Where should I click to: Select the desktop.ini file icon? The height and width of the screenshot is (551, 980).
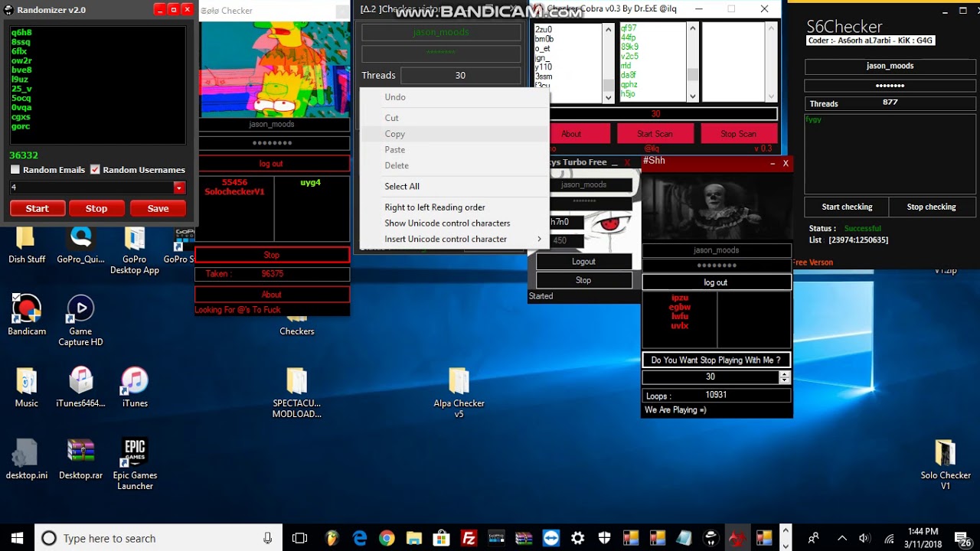click(27, 459)
